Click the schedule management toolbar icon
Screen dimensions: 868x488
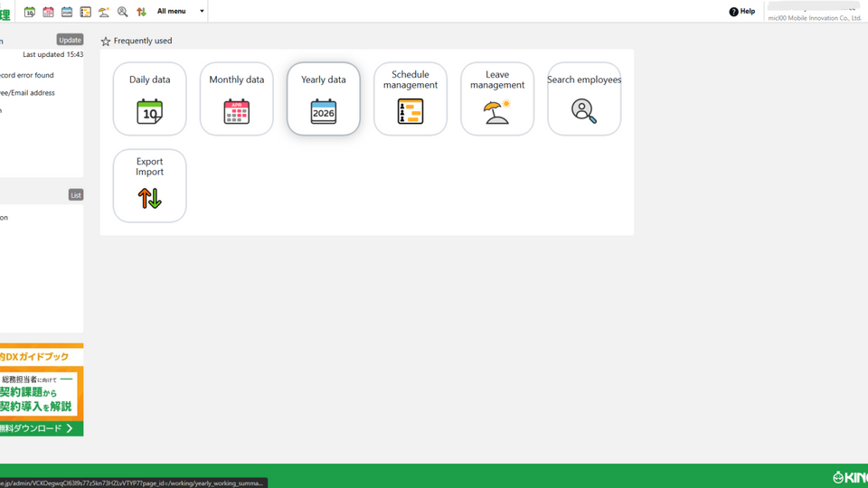[86, 12]
